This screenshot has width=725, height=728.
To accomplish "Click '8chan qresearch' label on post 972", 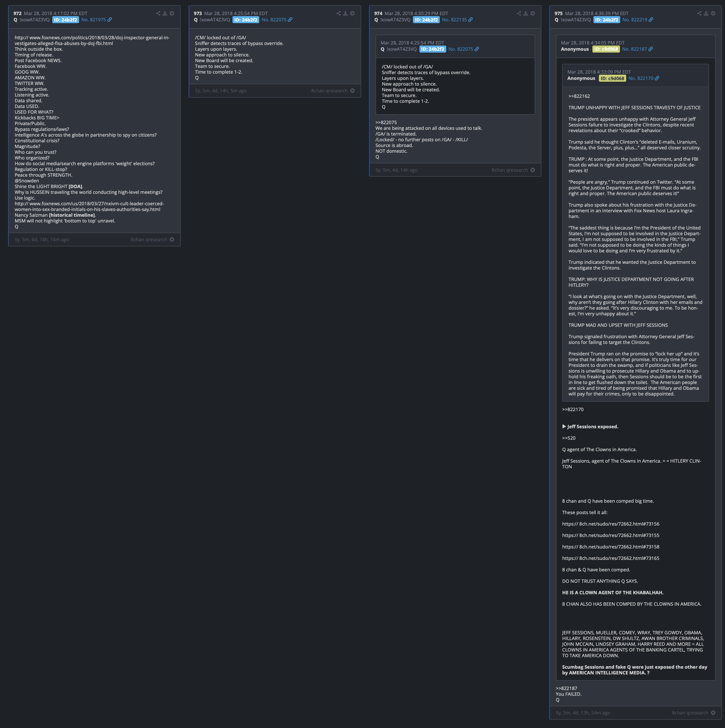I will [149, 240].
